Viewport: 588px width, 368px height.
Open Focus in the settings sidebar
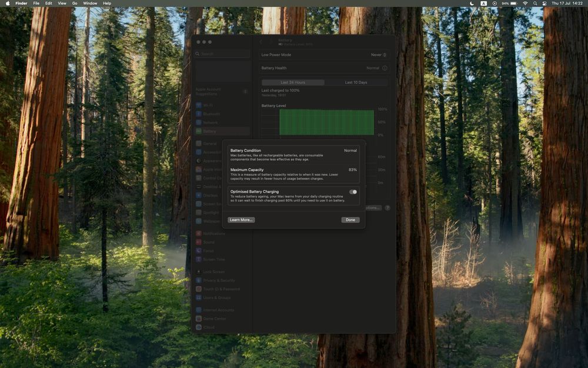pyautogui.click(x=222, y=251)
